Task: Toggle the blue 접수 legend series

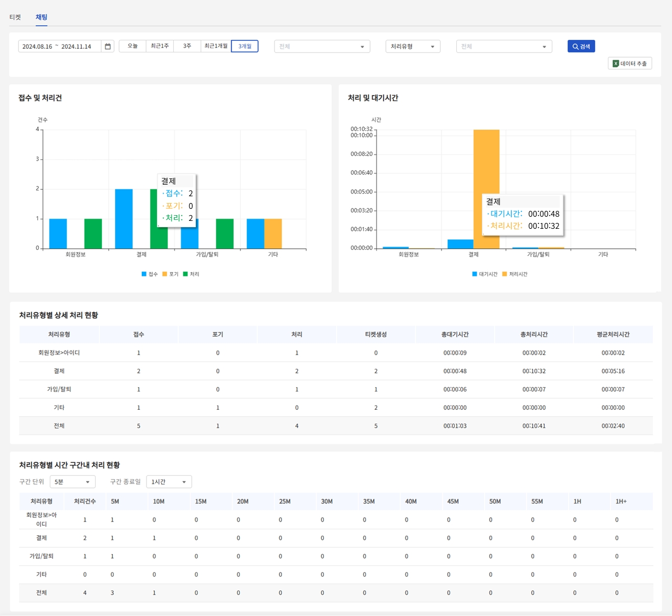Action: click(x=150, y=274)
